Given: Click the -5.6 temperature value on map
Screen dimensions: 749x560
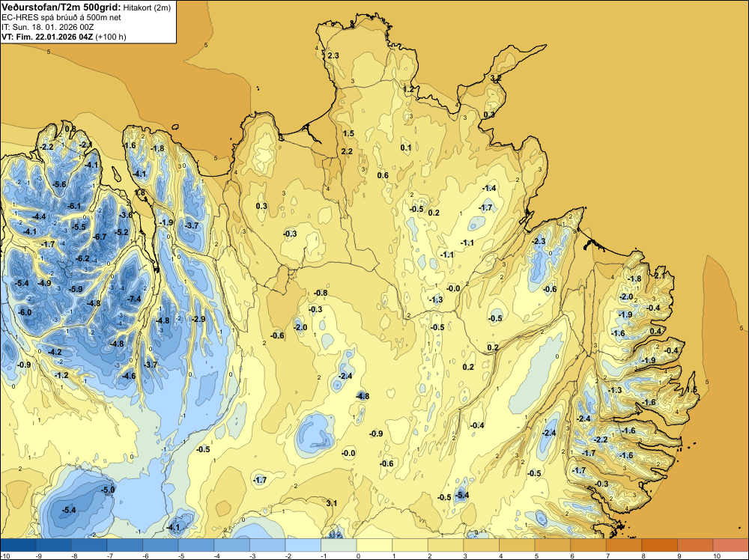Looking at the screenshot, I should point(59,184).
